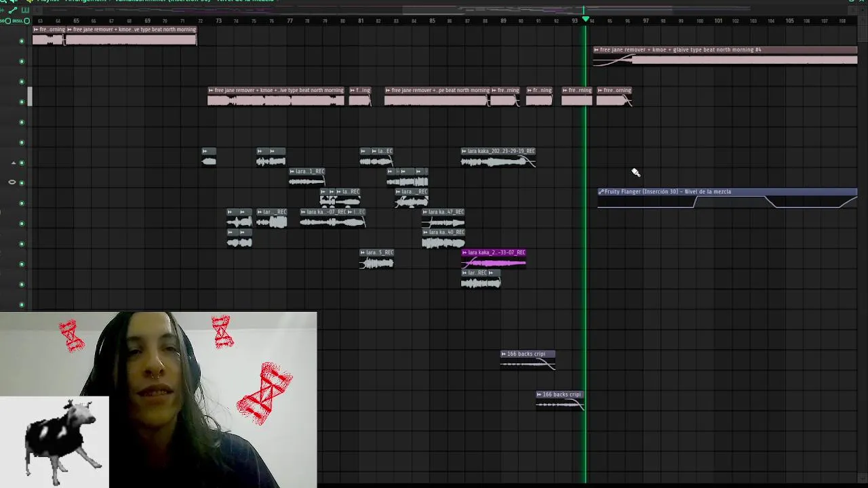Viewport: 868px width, 488px height.
Task: Select the lara.._1_REC vocal clip waveform
Action: click(307, 182)
